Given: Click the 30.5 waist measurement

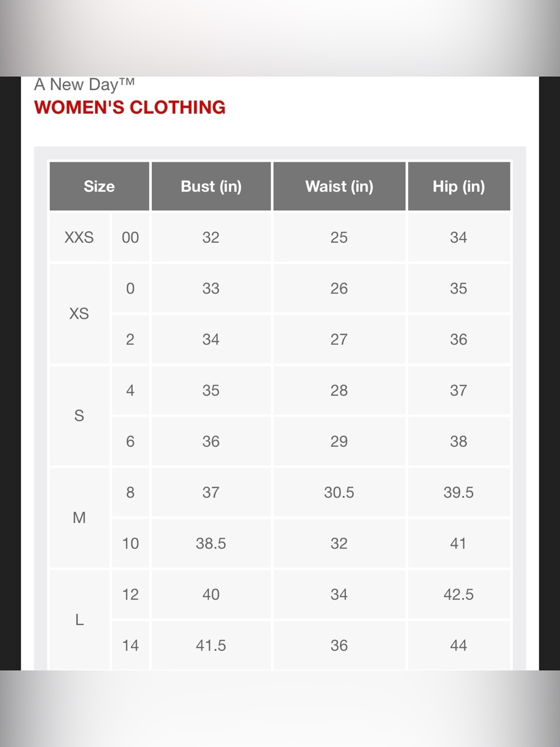Looking at the screenshot, I should [x=339, y=492].
